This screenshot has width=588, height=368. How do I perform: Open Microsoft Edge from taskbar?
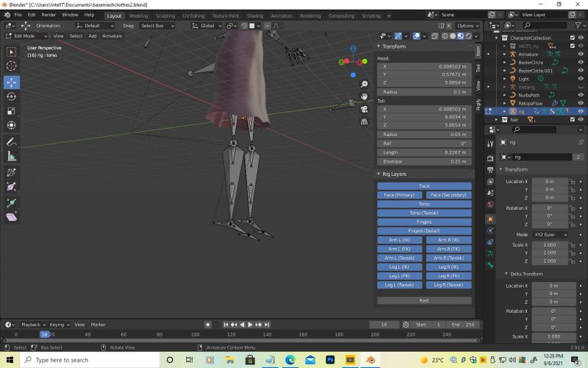pyautogui.click(x=290, y=360)
